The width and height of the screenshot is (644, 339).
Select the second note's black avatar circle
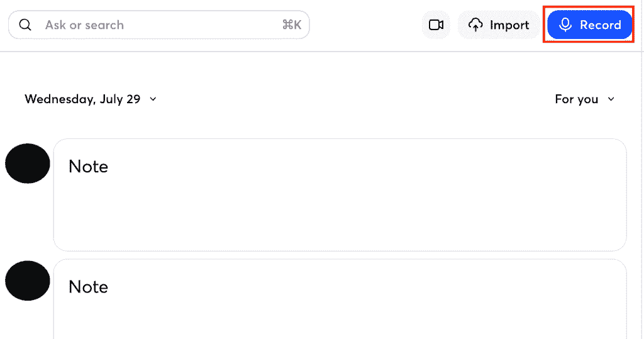click(x=28, y=281)
